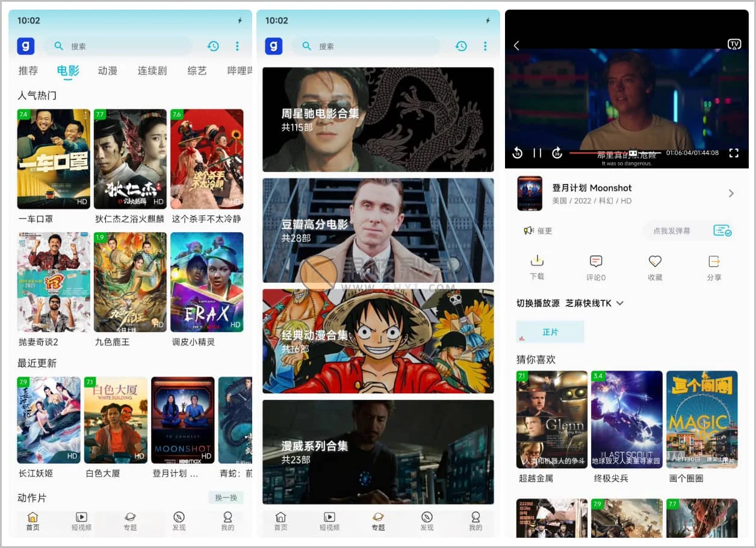Go to 首页 in left screen bottom bar
The image size is (756, 548).
pos(33,522)
